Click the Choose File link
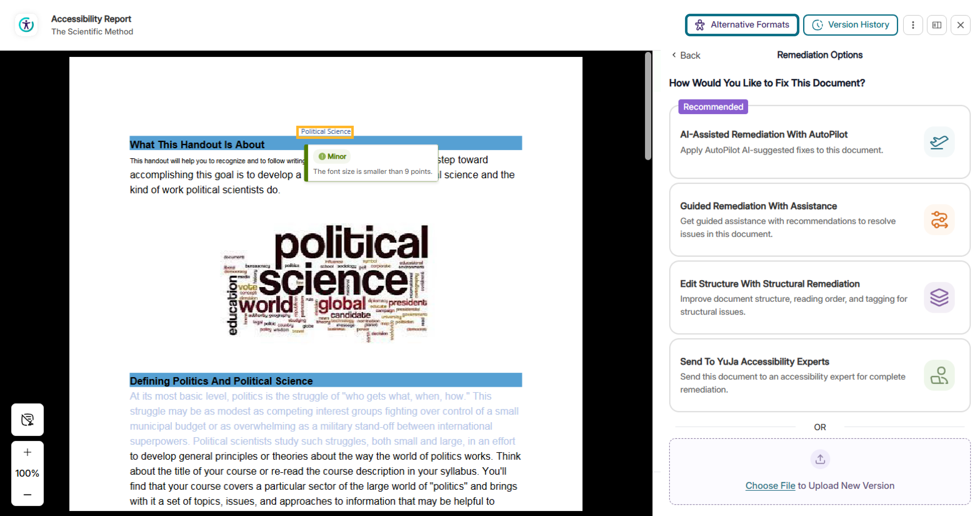Viewport: 980px width, 516px height. pyautogui.click(x=770, y=486)
